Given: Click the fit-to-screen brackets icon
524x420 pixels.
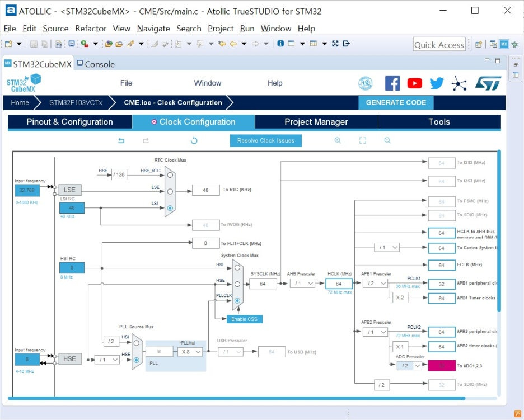Looking at the screenshot, I should (x=363, y=140).
